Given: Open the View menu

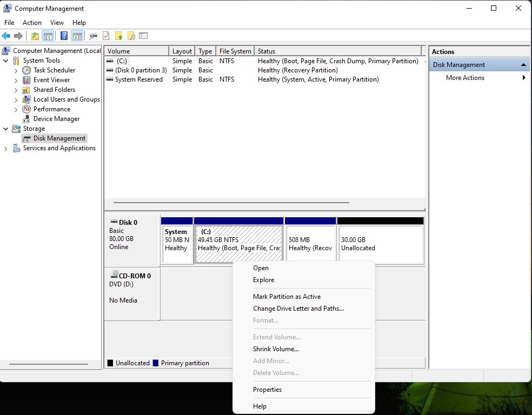Looking at the screenshot, I should click(57, 23).
